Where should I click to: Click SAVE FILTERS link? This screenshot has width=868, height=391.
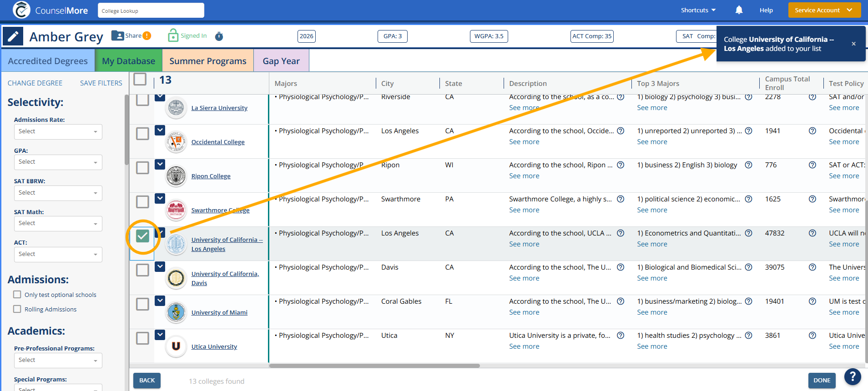[101, 83]
